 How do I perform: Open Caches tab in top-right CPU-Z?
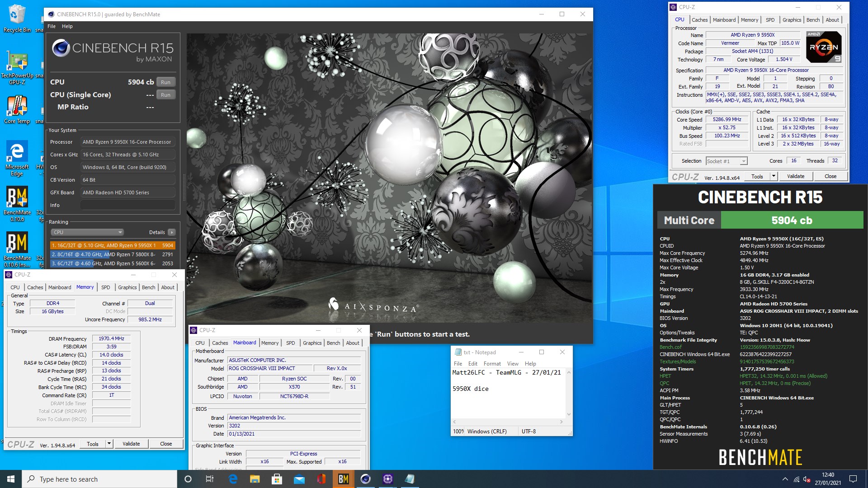(699, 20)
